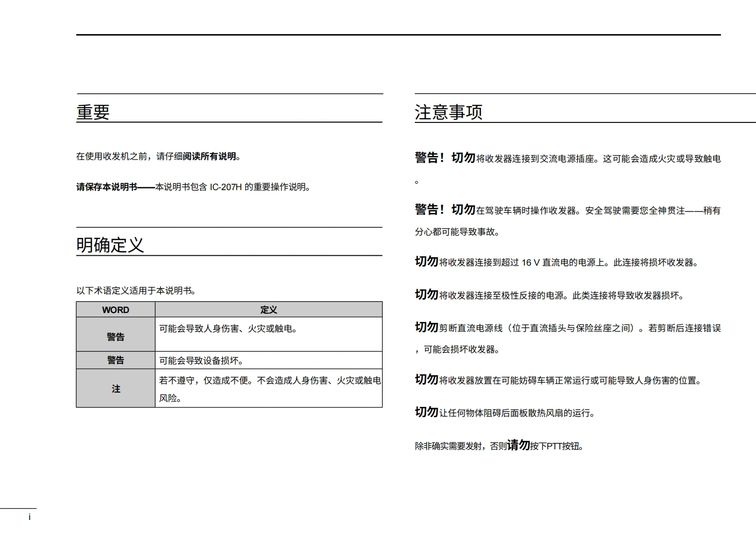Click the "注" table cell
This screenshot has width=756, height=554.
point(116,389)
